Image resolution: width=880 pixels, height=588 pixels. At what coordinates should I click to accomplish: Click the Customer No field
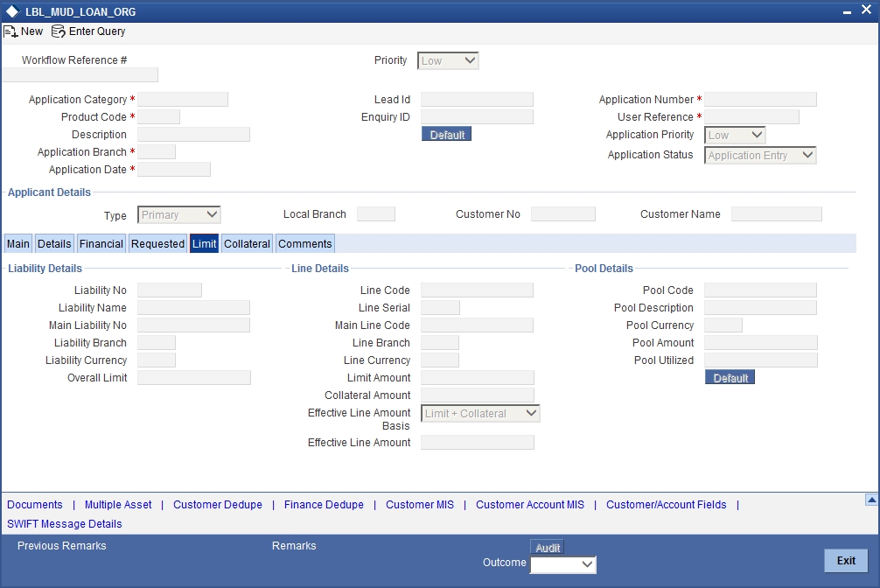tap(563, 214)
